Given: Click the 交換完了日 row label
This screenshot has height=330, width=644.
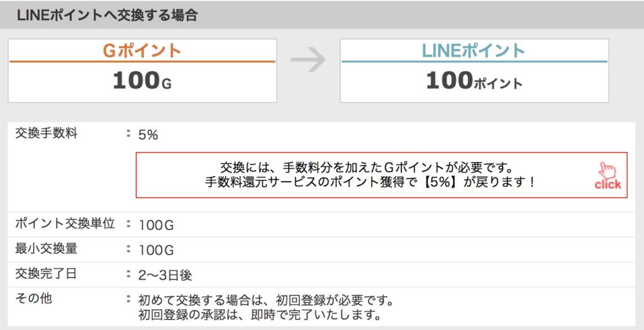Looking at the screenshot, I should [47, 274].
